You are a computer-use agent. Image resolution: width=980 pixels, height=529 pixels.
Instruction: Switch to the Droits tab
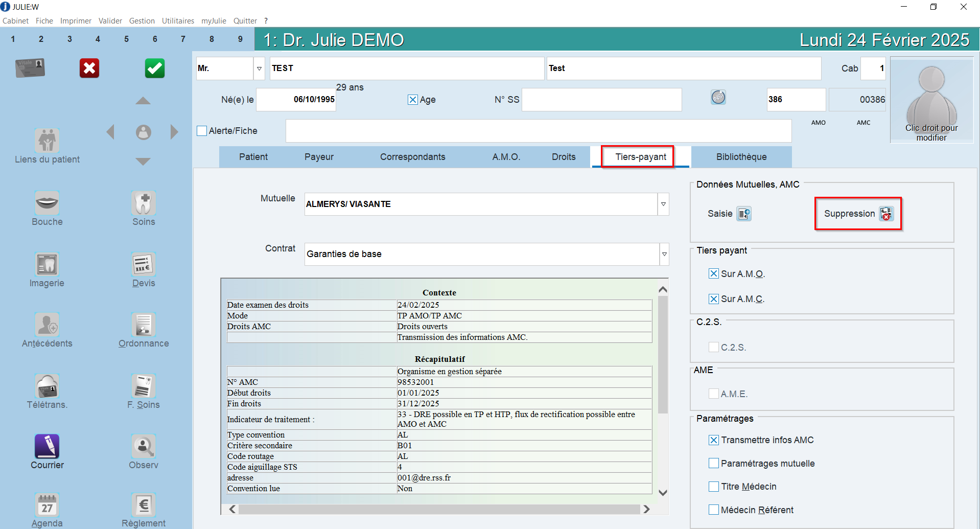pyautogui.click(x=564, y=157)
